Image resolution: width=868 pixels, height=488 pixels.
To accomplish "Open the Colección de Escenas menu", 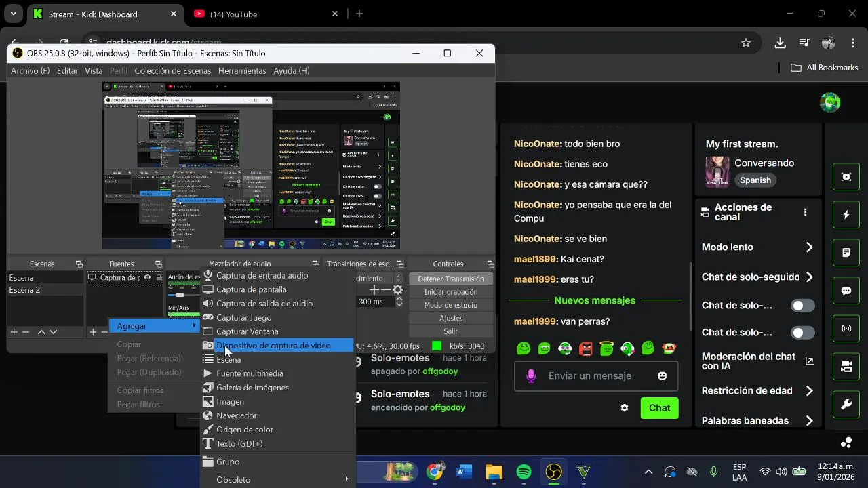I will [172, 70].
